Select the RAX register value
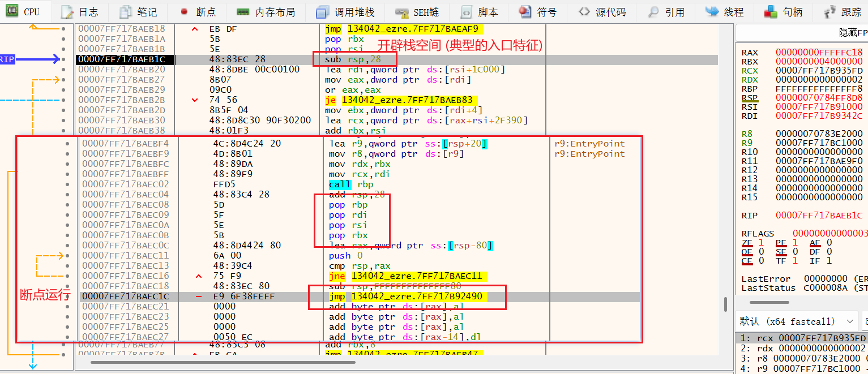Screen dimensions: 868x374 tap(819, 53)
